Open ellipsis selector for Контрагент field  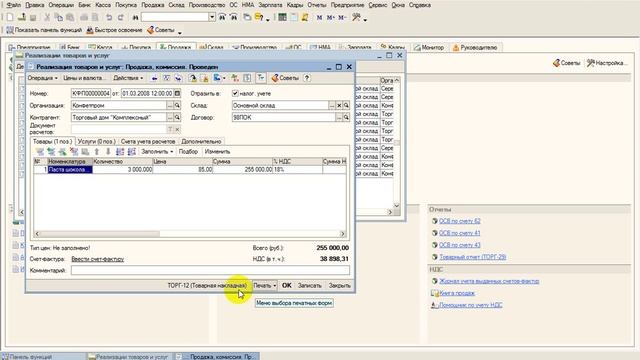pos(170,117)
